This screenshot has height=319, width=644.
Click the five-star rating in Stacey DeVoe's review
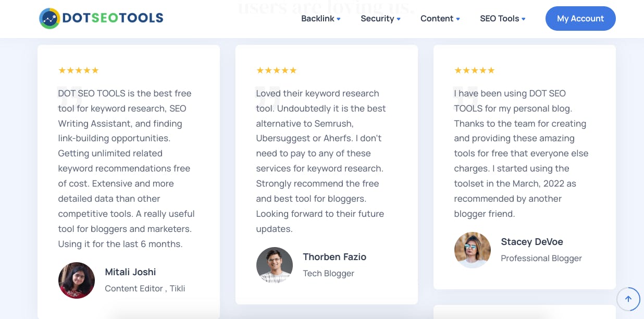(x=474, y=70)
